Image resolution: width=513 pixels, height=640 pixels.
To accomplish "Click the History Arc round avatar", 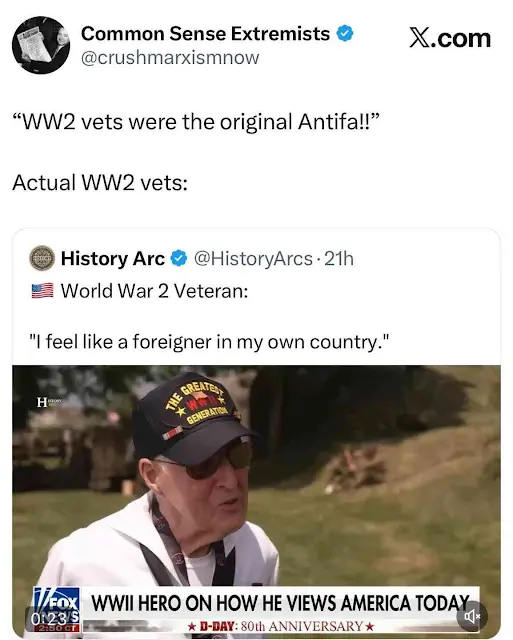I will 42,258.
